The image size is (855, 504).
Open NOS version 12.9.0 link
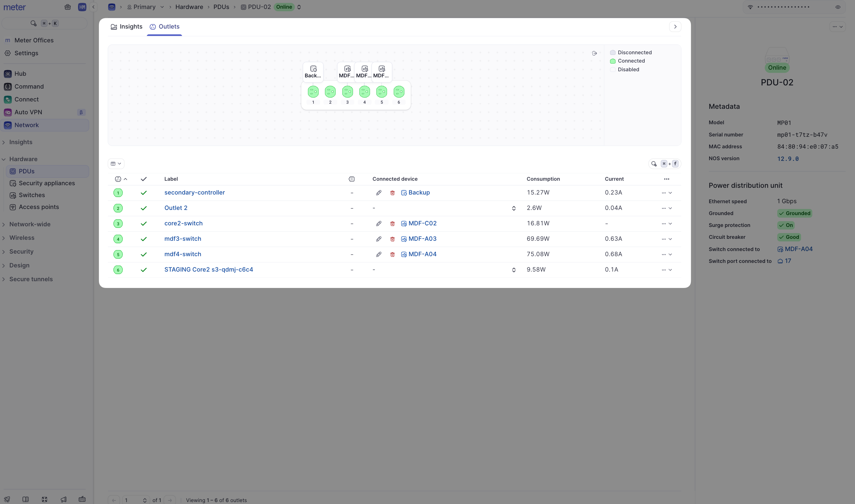(788, 159)
